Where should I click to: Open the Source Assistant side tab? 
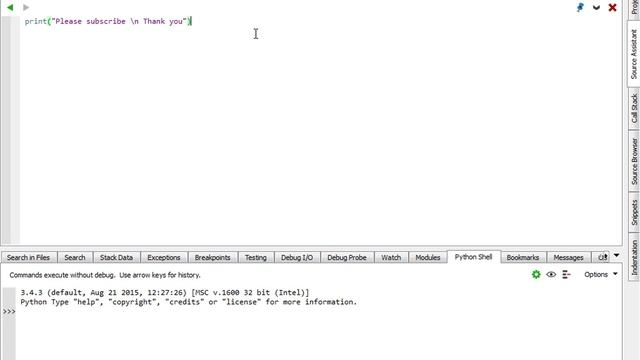633,54
